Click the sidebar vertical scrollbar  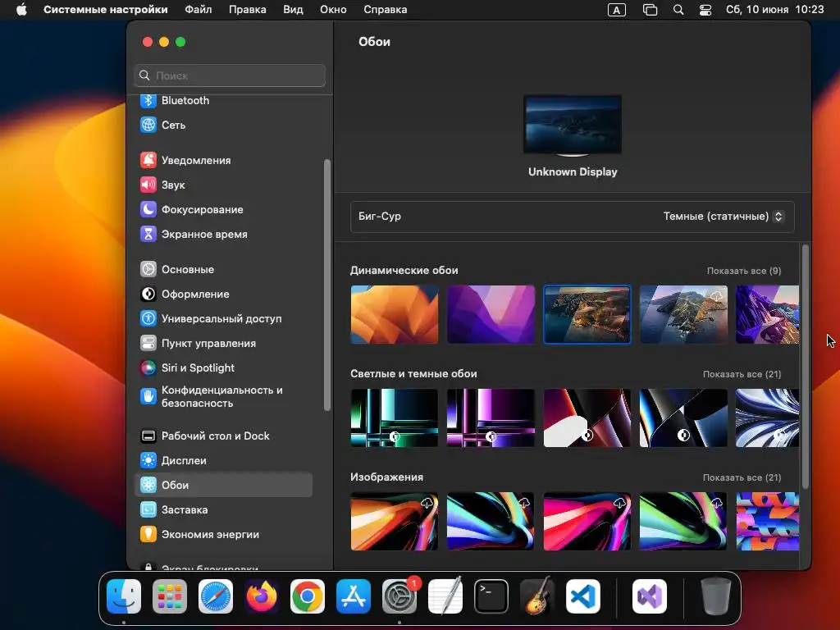pyautogui.click(x=327, y=285)
